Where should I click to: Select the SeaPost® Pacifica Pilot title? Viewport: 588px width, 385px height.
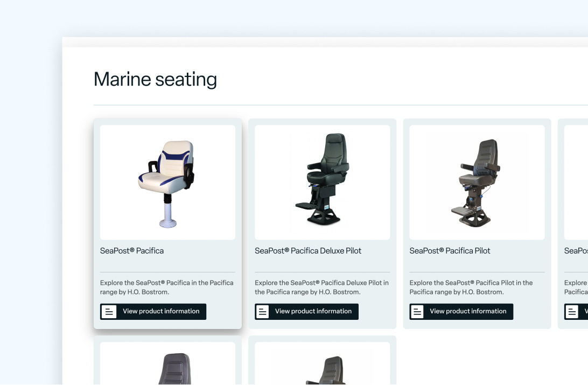[x=450, y=251]
